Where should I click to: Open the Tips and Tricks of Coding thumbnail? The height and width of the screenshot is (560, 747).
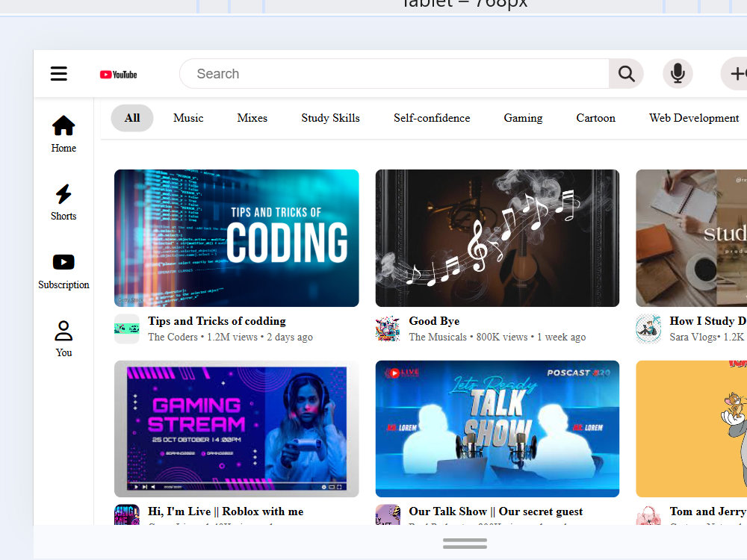[x=236, y=238]
